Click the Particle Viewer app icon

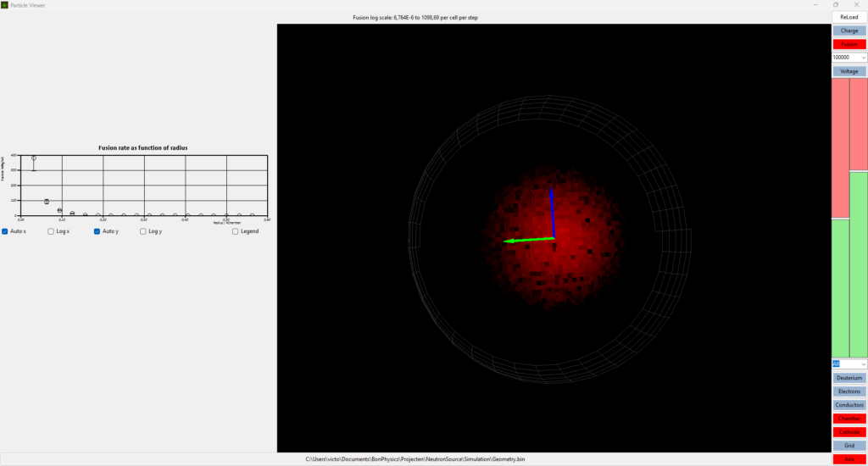[5, 4]
